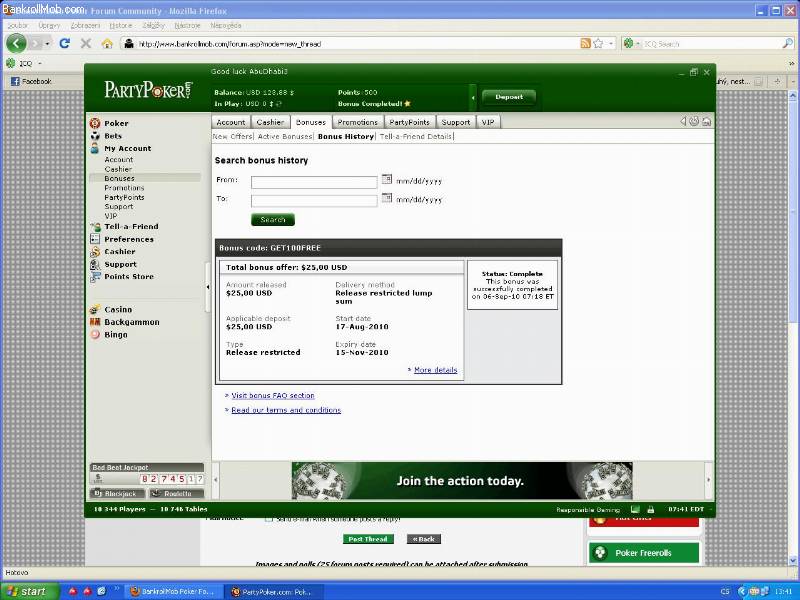800x600 pixels.
Task: Open the ICQ toolbar dropdown arrow
Action: point(40,63)
